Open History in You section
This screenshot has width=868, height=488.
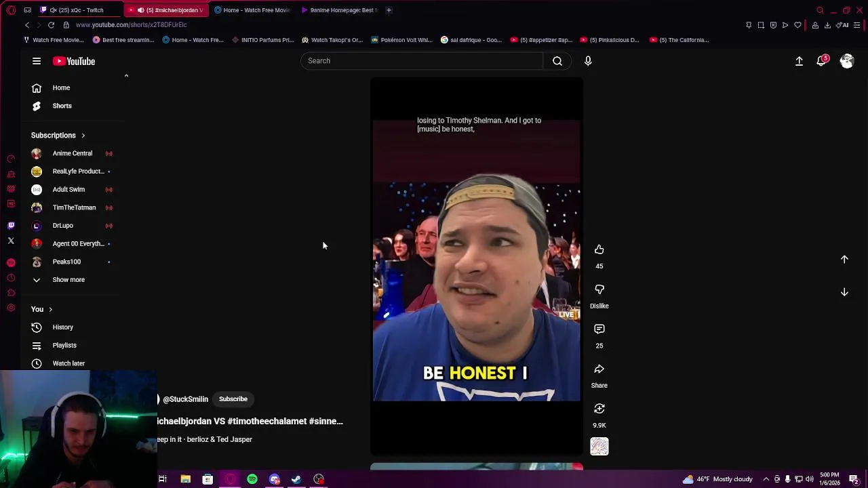pyautogui.click(x=63, y=327)
